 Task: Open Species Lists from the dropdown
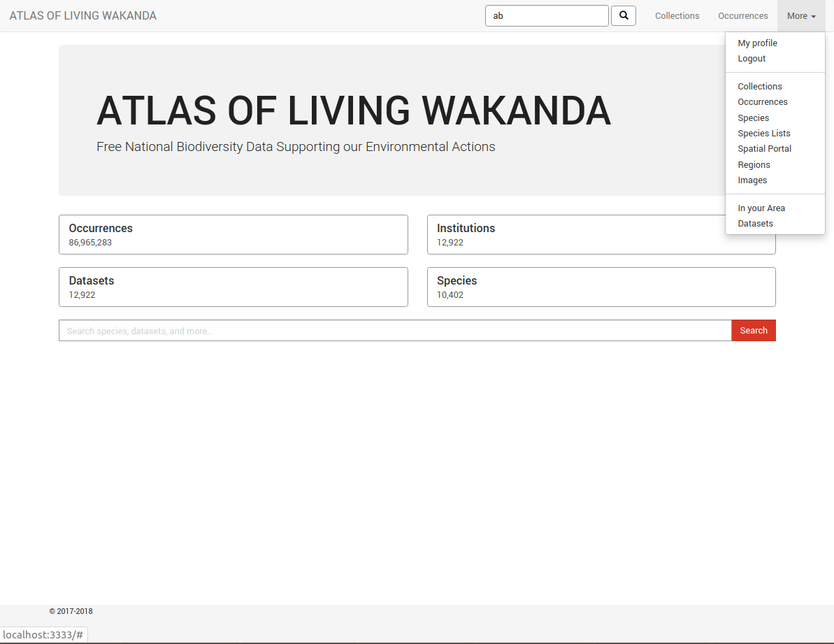point(764,133)
